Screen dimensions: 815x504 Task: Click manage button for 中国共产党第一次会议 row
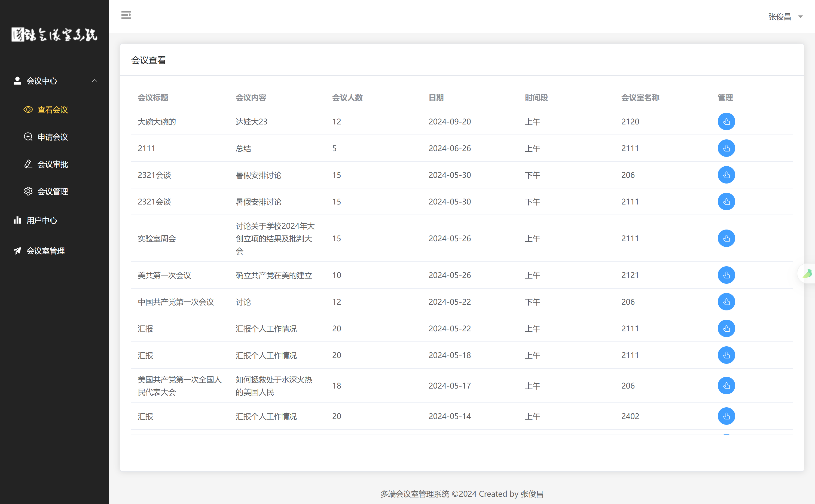click(726, 302)
